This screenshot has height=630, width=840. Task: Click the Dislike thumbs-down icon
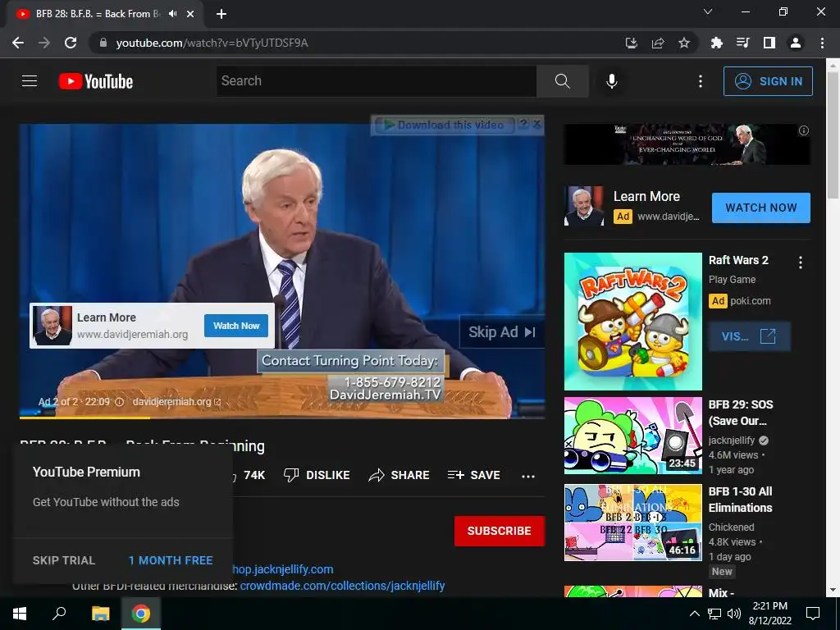click(x=291, y=475)
